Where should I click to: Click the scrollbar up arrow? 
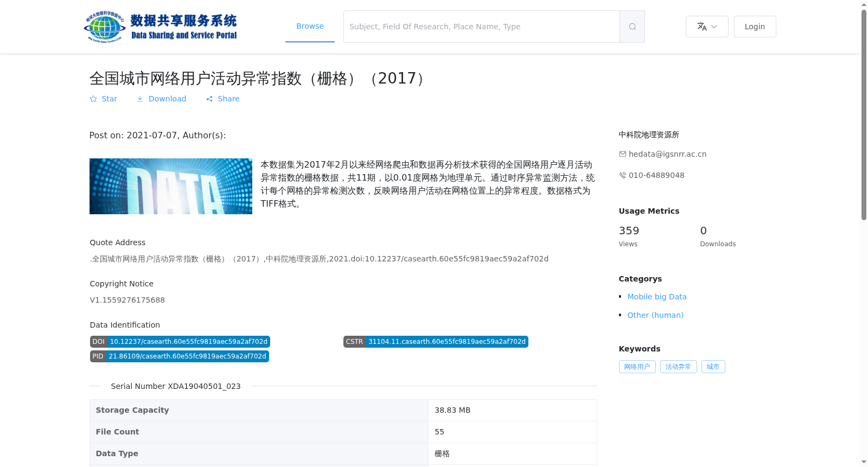click(864, 4)
